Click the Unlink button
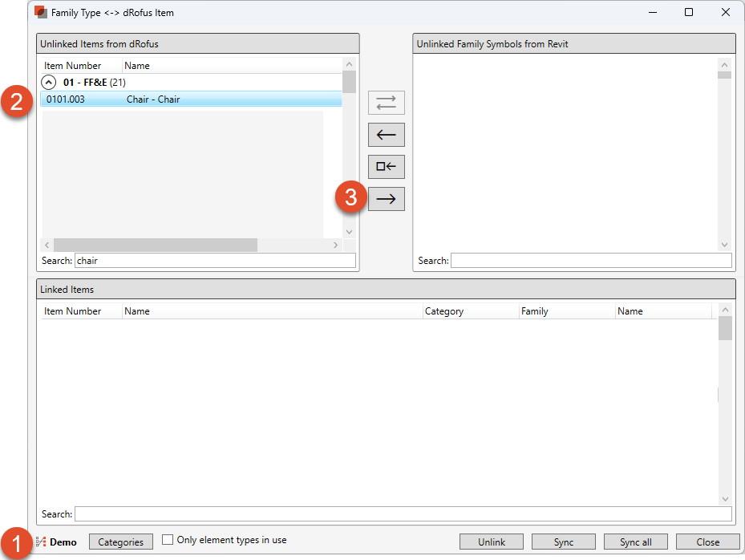Screen dimensions: 745x560 [x=491, y=542]
